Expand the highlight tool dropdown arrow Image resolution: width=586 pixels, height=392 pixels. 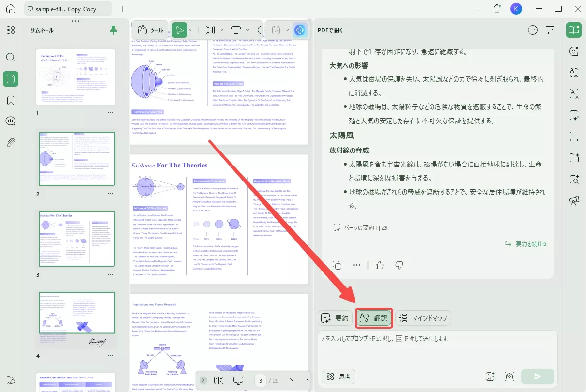[x=221, y=30]
